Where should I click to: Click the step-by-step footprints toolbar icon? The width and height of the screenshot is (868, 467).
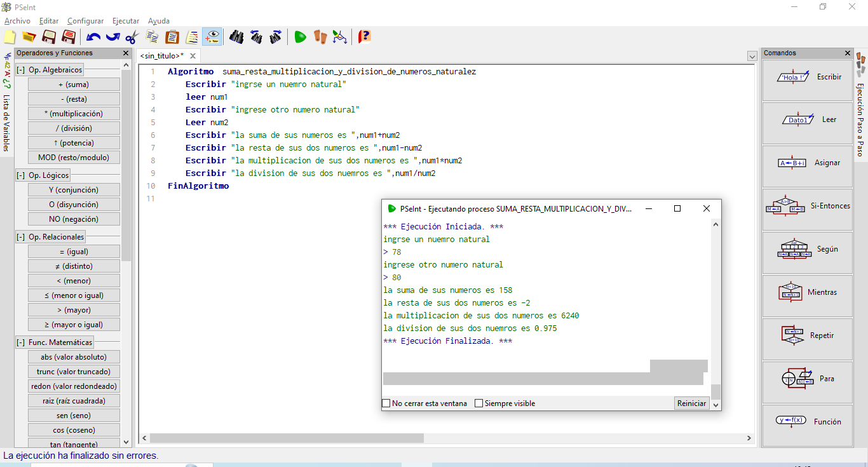[x=320, y=37]
